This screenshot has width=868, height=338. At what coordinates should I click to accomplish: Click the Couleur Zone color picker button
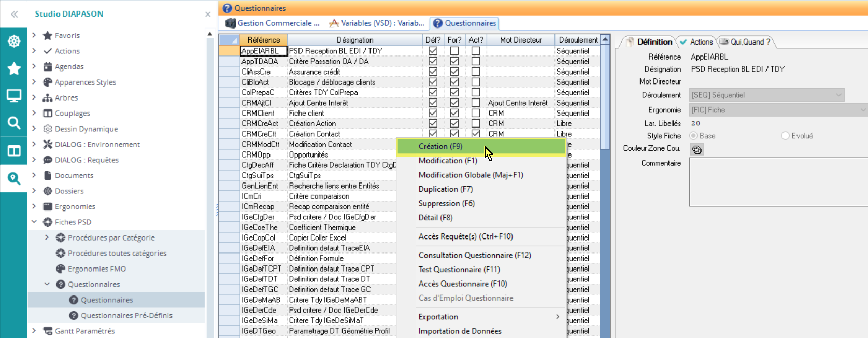696,149
